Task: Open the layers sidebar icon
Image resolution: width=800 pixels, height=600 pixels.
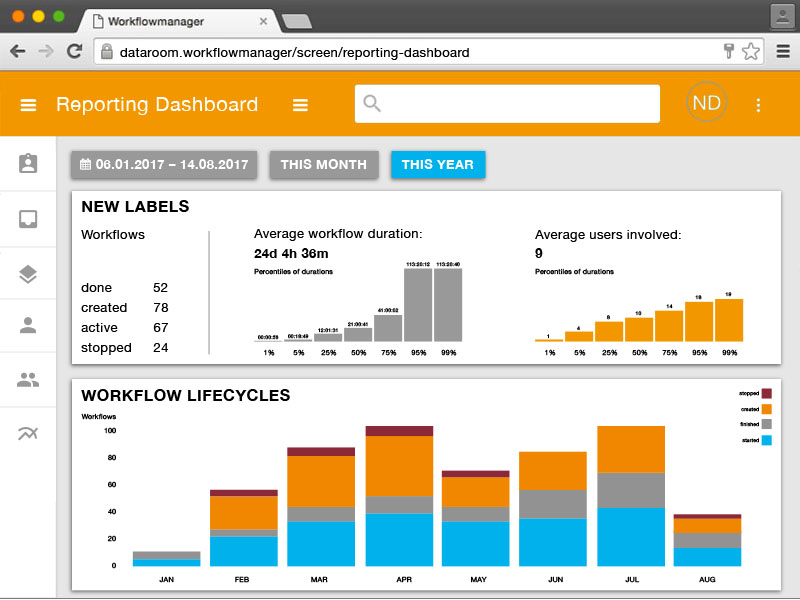Action: [x=28, y=274]
